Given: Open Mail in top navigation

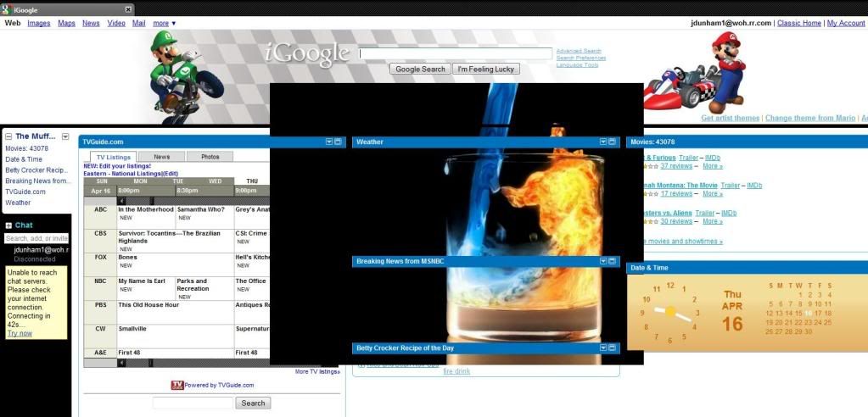Looking at the screenshot, I should coord(139,23).
